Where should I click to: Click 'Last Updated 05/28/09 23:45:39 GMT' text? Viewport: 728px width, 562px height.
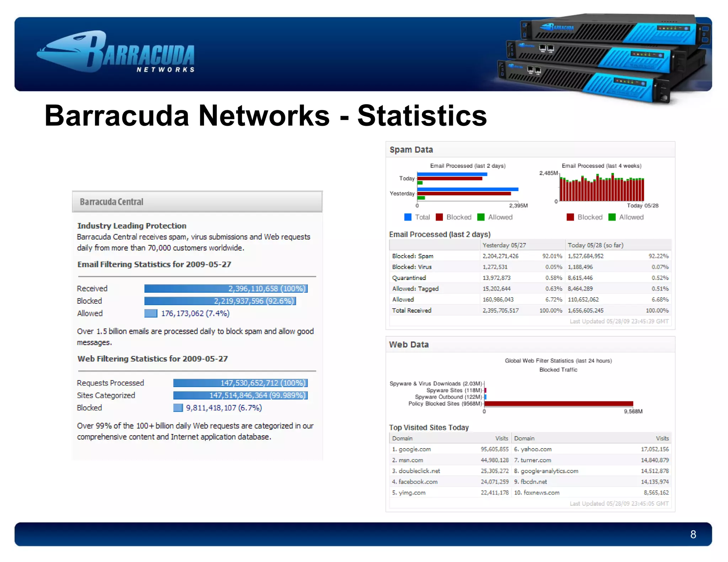point(619,321)
